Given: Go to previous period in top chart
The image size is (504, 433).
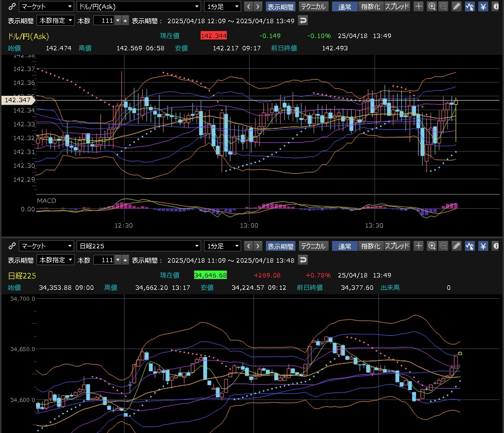Looking at the screenshot, I should click(249, 6).
